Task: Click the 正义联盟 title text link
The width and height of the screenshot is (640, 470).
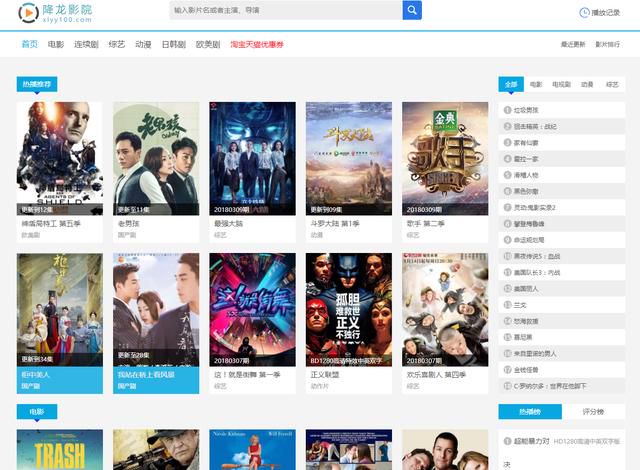Action: pyautogui.click(x=324, y=375)
